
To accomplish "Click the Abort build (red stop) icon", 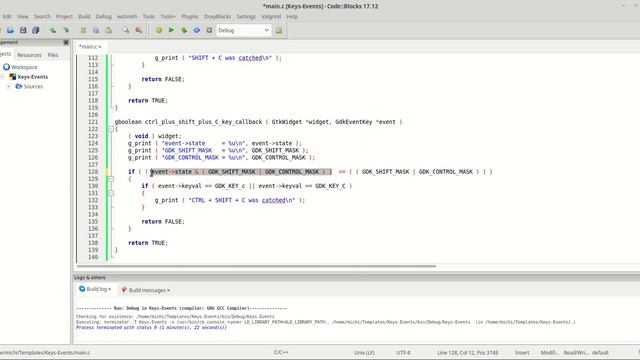I will pyautogui.click(x=209, y=30).
